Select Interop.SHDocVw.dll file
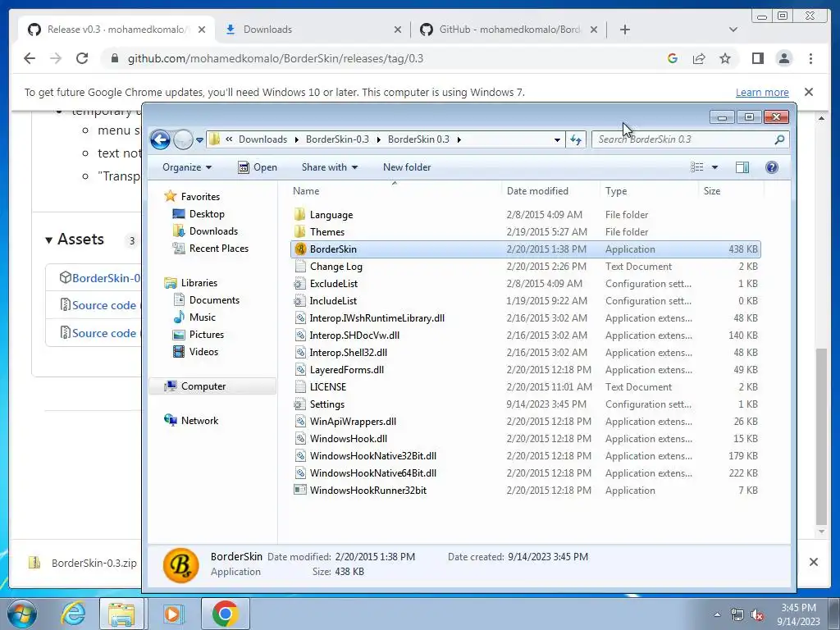 click(354, 336)
